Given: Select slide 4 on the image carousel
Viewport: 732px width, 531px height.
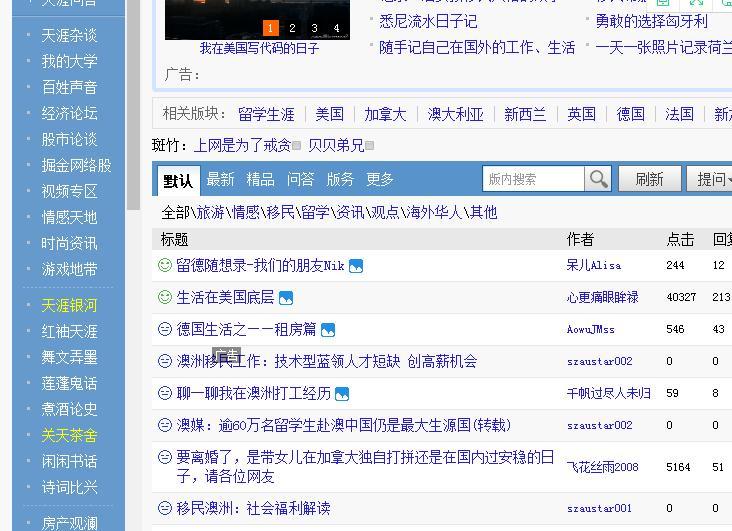Looking at the screenshot, I should pos(337,28).
